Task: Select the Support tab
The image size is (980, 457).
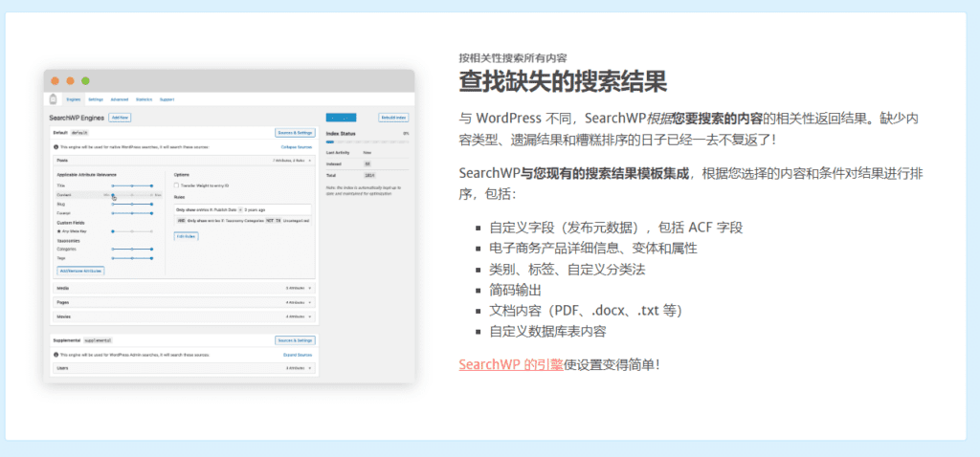Action: [x=167, y=99]
